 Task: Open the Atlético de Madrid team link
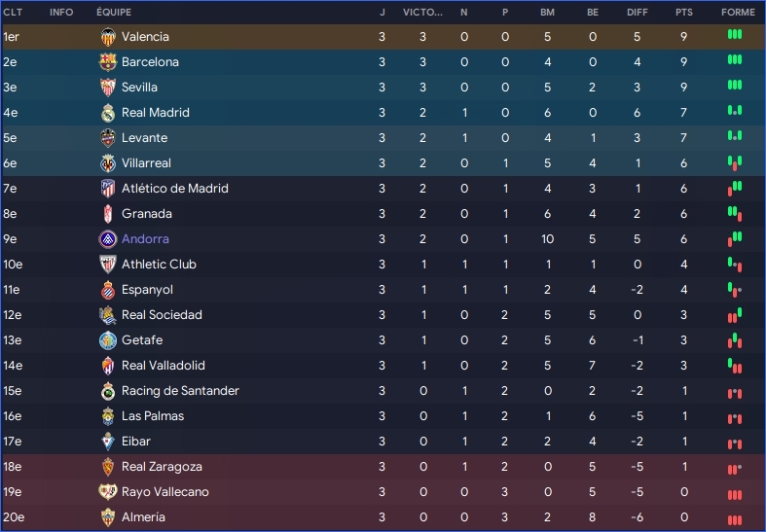174,189
